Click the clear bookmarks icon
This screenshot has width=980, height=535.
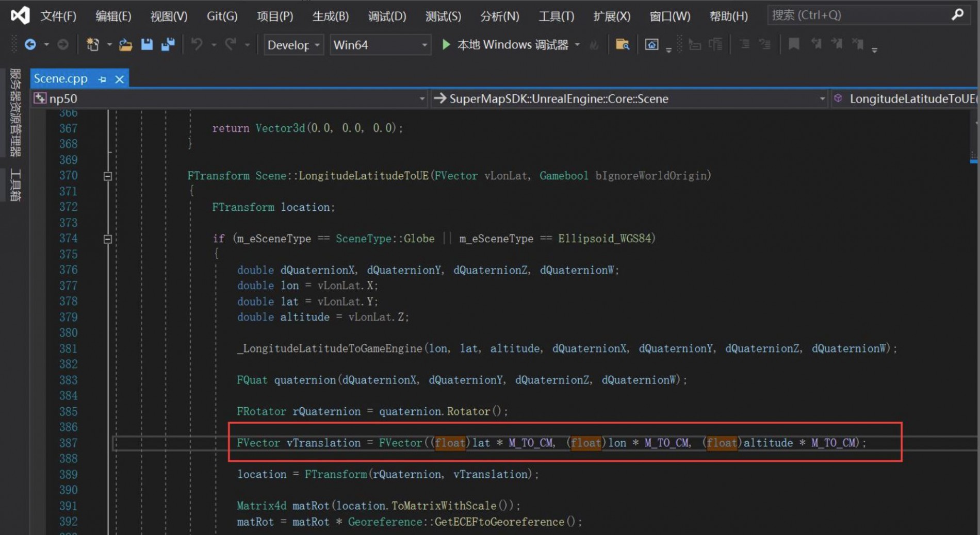tap(858, 44)
